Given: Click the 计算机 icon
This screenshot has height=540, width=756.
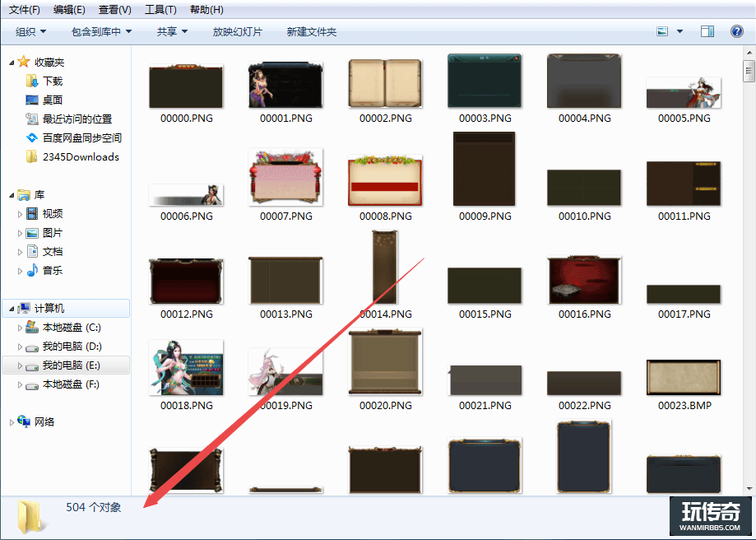Looking at the screenshot, I should pos(24,308).
